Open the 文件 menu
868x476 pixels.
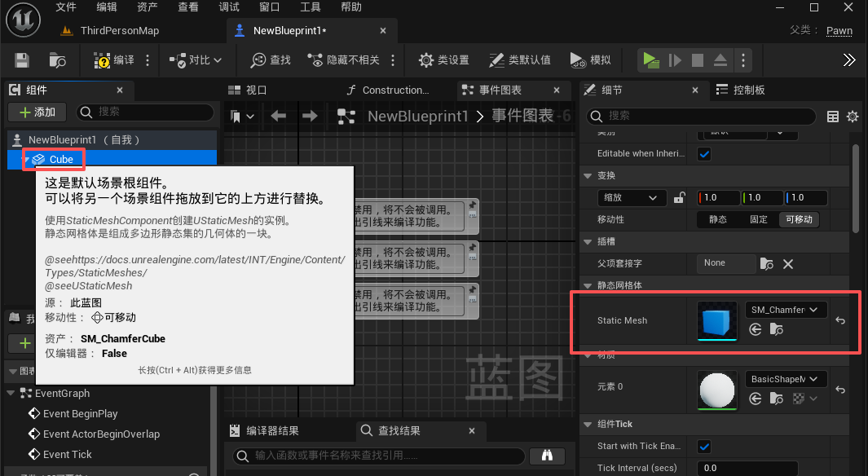tap(66, 7)
